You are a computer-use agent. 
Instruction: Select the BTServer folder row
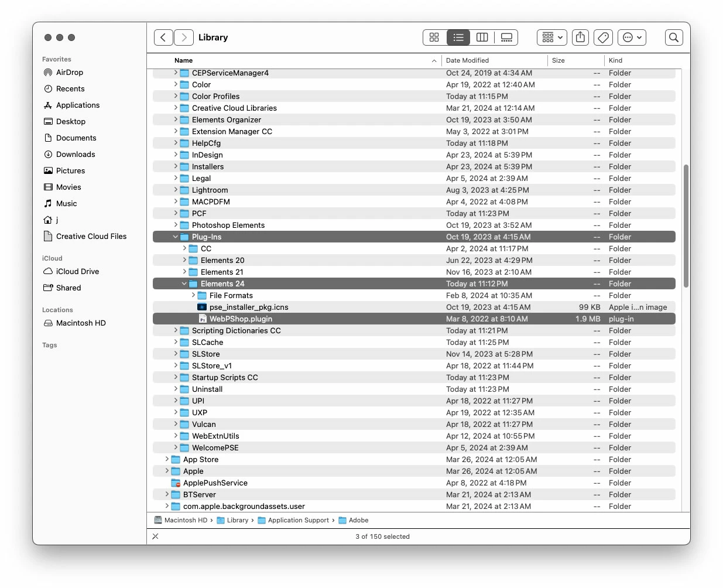pos(414,494)
